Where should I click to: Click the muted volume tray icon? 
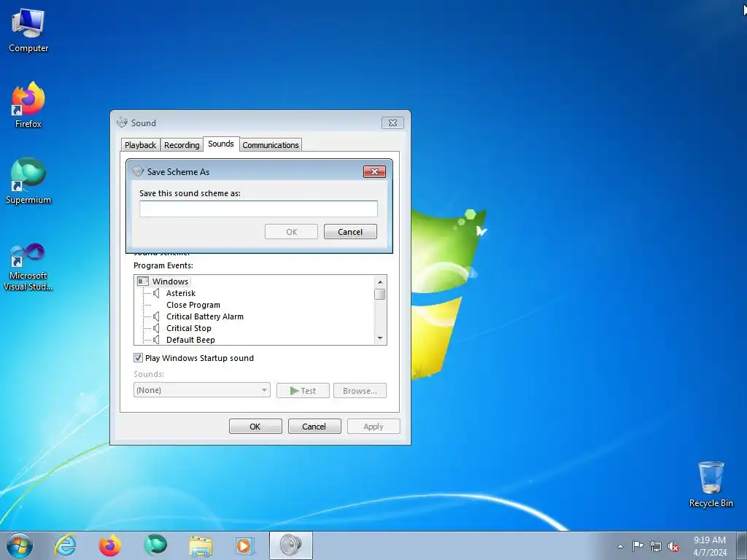[673, 546]
